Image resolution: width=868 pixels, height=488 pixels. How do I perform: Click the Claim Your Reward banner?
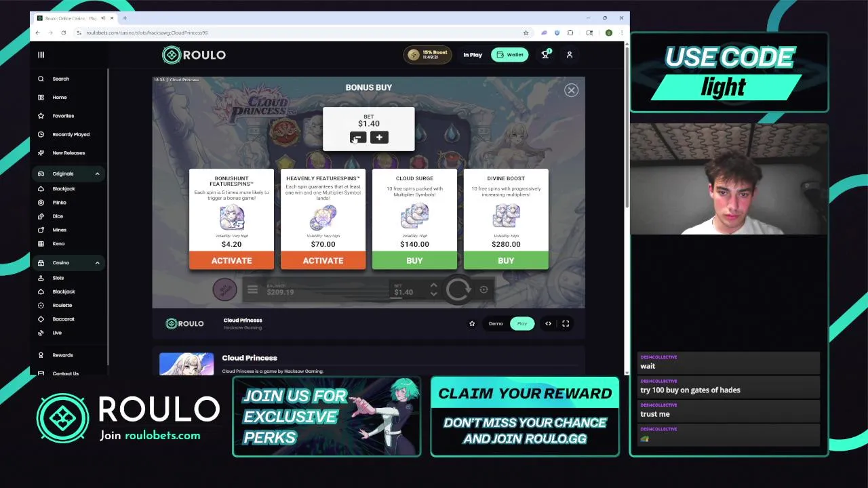pyautogui.click(x=525, y=416)
